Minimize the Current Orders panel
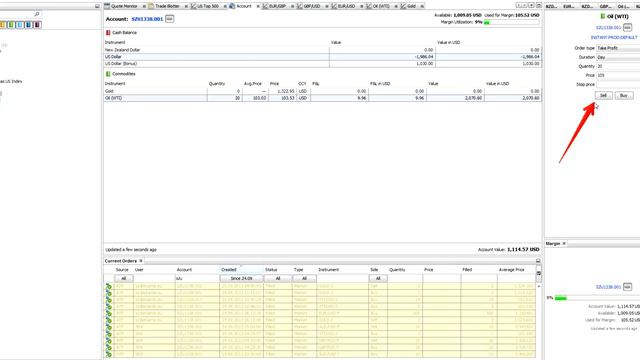 point(538,261)
